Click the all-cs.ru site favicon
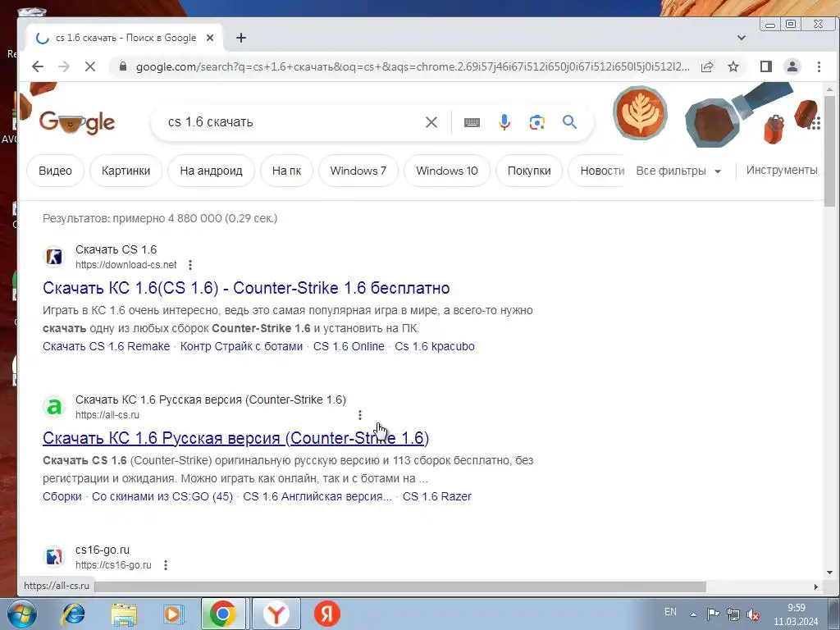Viewport: 840px width, 630px height. 54,407
